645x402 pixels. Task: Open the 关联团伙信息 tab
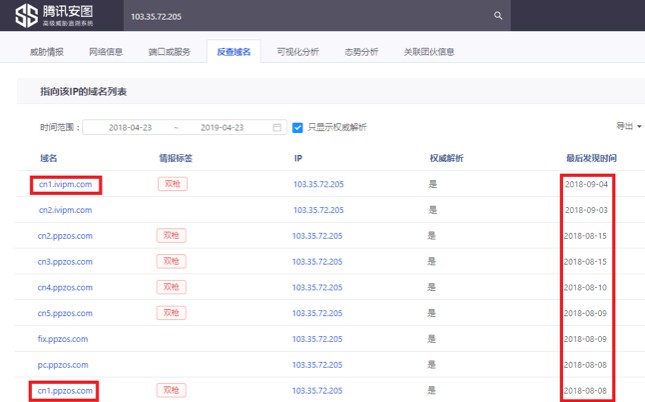click(428, 51)
